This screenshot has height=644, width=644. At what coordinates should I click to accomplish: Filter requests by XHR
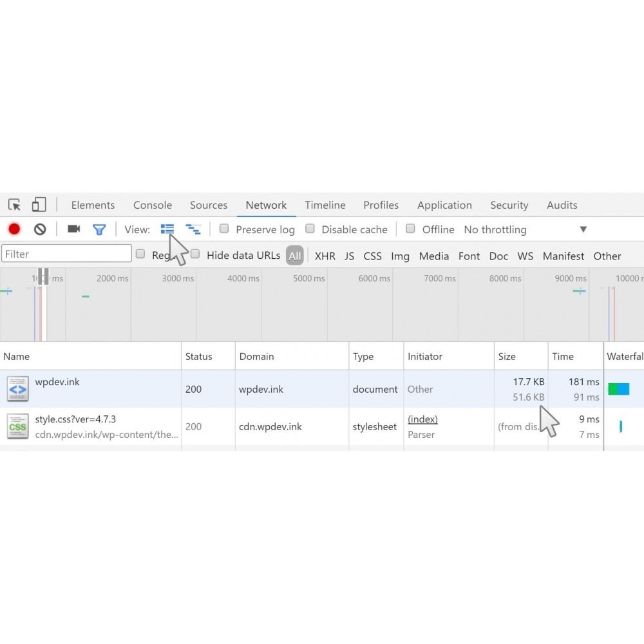pyautogui.click(x=325, y=256)
